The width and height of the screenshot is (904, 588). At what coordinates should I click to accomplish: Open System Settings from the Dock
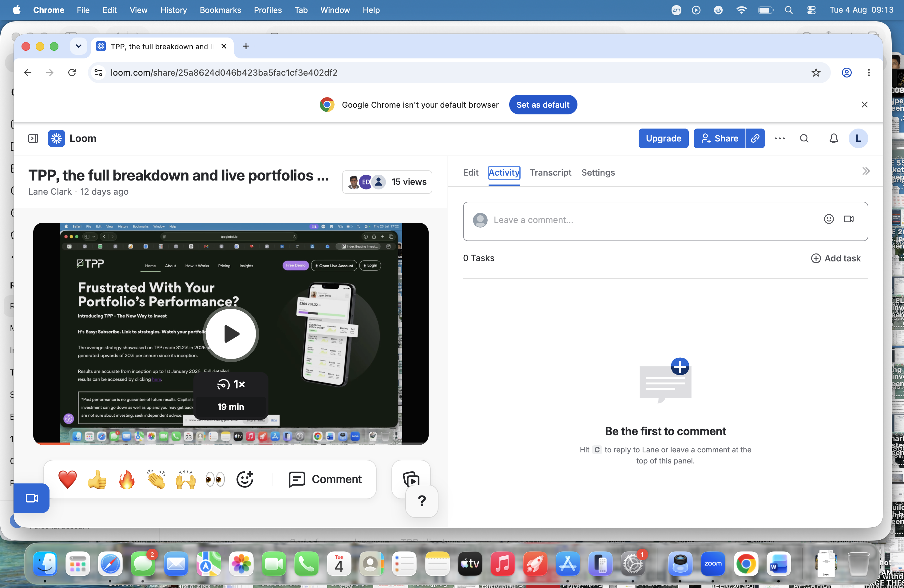(632, 564)
